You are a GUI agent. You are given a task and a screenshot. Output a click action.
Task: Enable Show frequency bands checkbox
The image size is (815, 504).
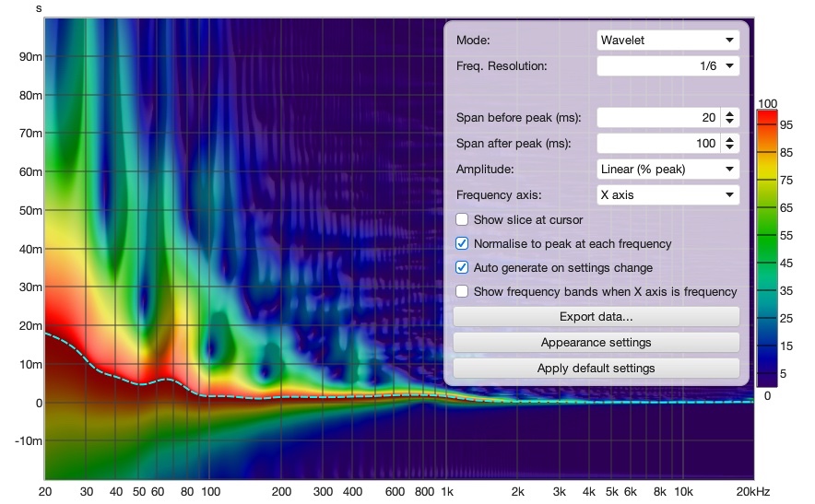point(462,291)
